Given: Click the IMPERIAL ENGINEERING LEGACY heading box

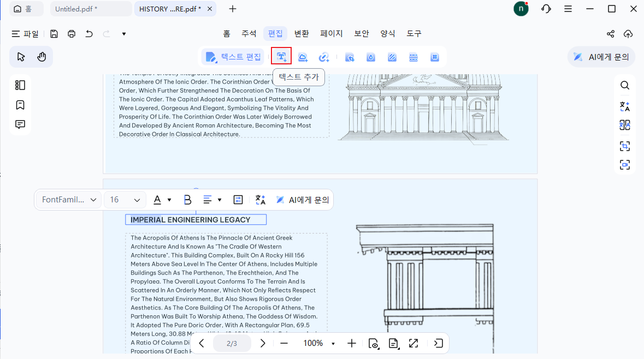Looking at the screenshot, I should coord(196,219).
